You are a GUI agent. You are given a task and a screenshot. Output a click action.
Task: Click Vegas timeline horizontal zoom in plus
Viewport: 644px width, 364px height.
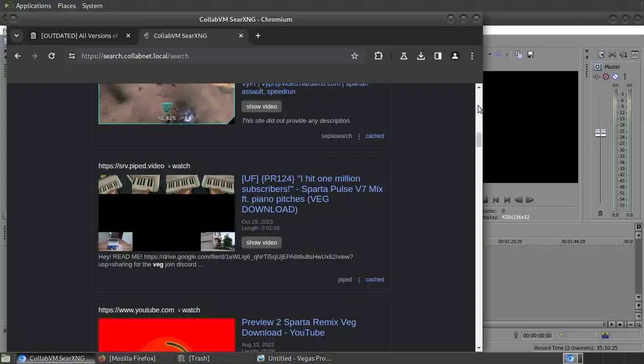(619, 325)
